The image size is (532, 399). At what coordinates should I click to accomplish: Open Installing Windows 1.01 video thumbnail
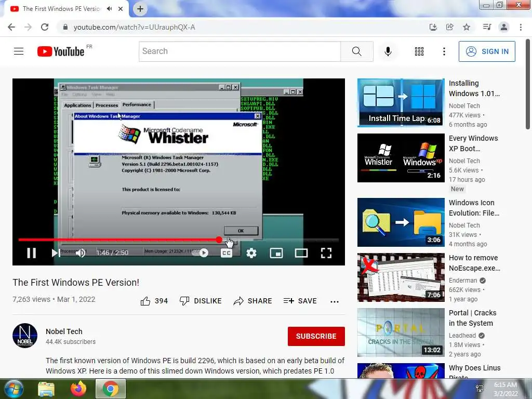pos(401,102)
